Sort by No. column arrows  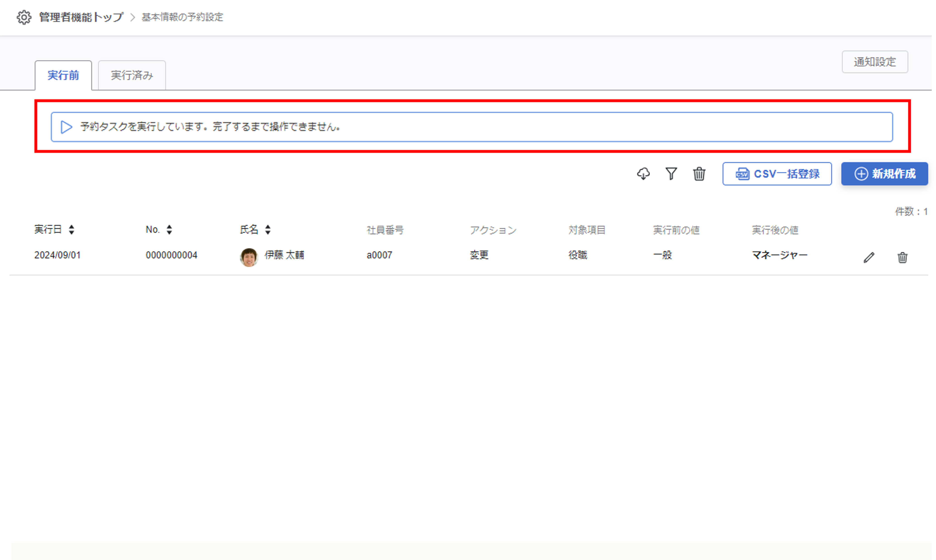(x=170, y=230)
